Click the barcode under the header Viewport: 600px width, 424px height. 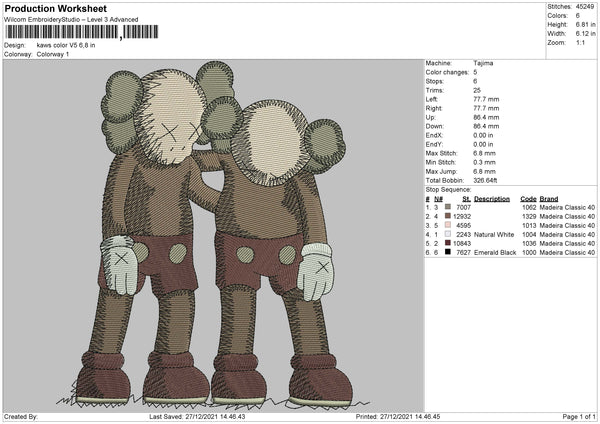[x=82, y=32]
